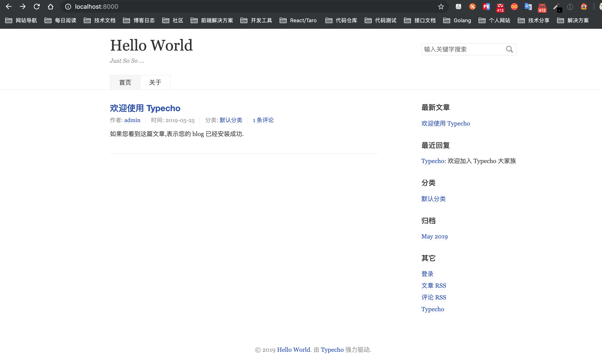The height and width of the screenshot is (364, 602).
Task: Open the 网站导航 bookmarks folder
Action: (21, 20)
